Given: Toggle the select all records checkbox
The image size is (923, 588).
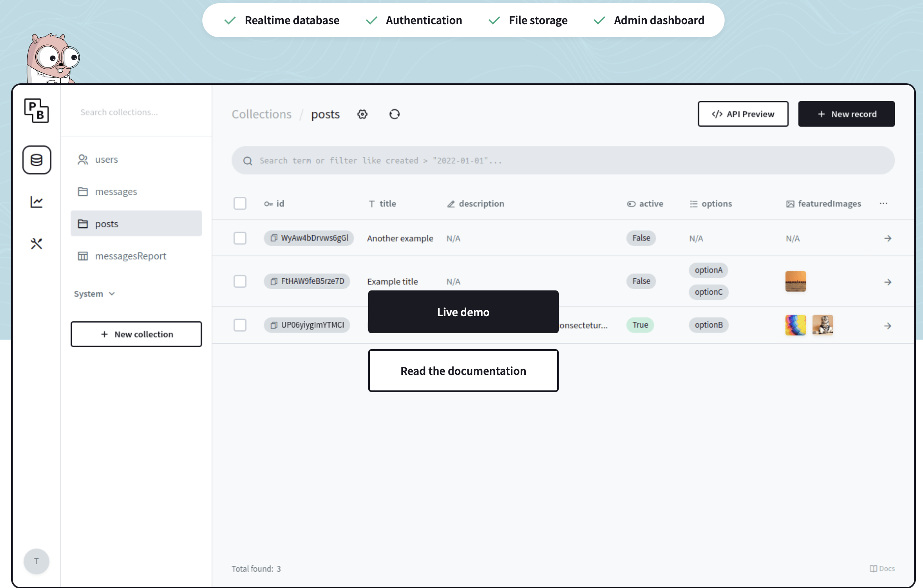Looking at the screenshot, I should pos(240,204).
